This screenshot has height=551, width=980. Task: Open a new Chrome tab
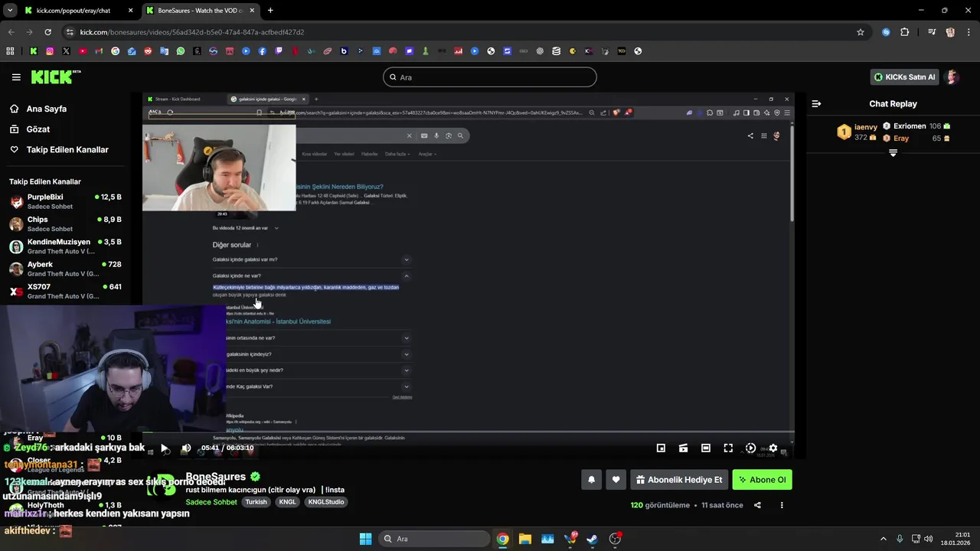pos(270,11)
